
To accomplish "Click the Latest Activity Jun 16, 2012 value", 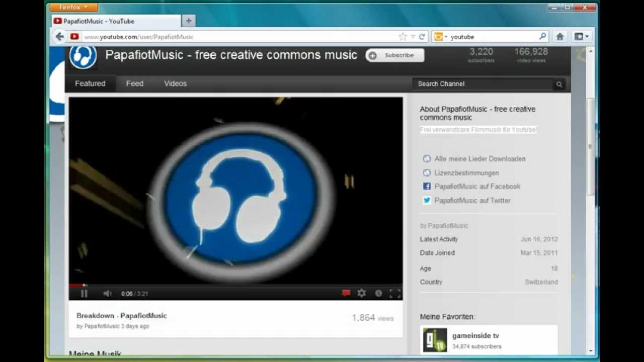I will click(x=539, y=239).
